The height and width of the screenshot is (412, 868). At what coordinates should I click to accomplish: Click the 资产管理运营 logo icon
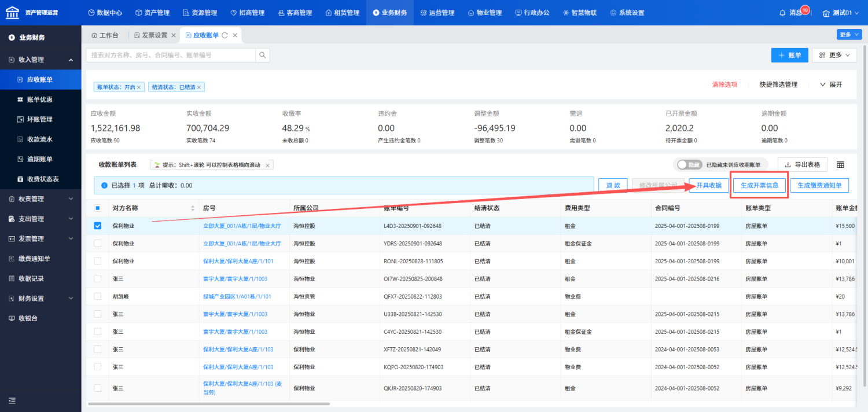click(x=13, y=12)
